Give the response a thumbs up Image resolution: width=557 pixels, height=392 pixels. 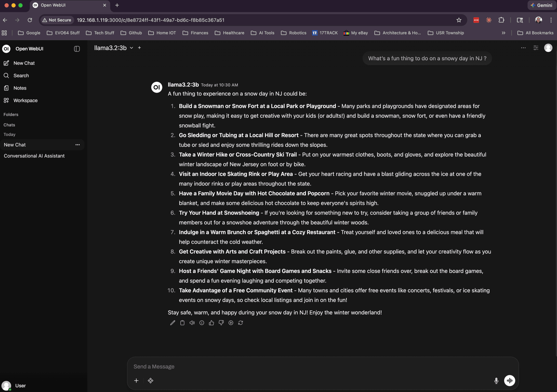211,323
